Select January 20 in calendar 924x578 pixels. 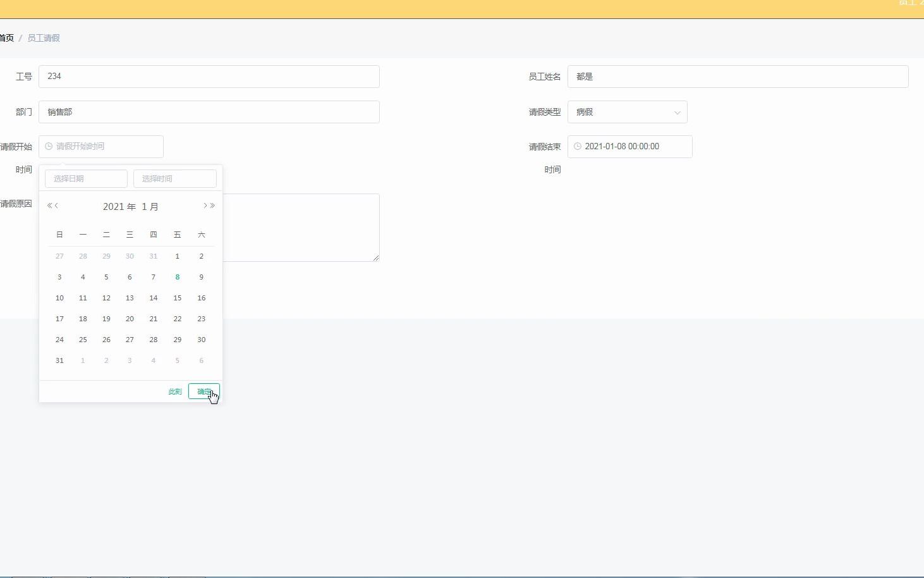click(130, 319)
